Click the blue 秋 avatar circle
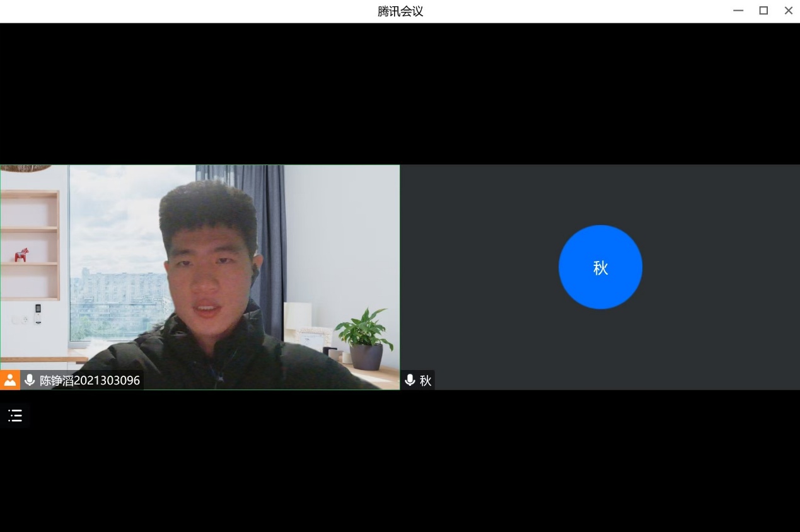 pos(600,267)
